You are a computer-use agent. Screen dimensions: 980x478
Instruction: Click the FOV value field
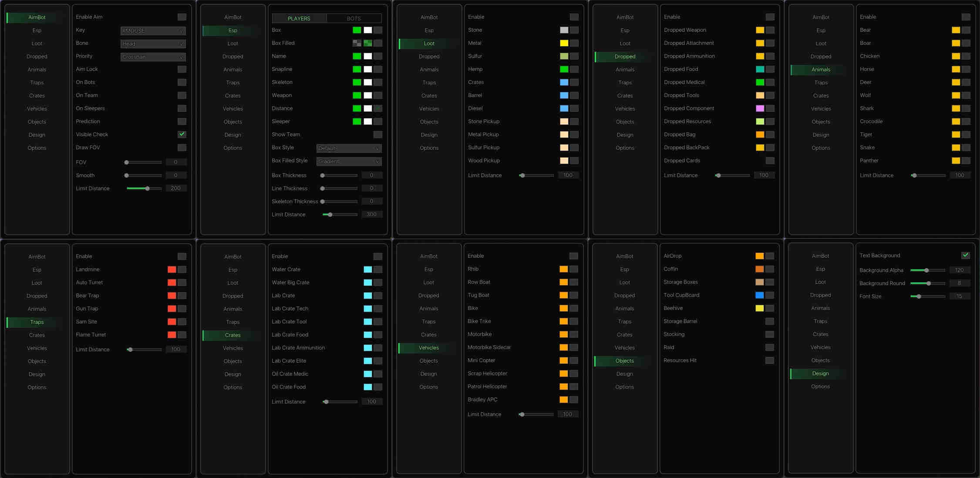pyautogui.click(x=176, y=162)
